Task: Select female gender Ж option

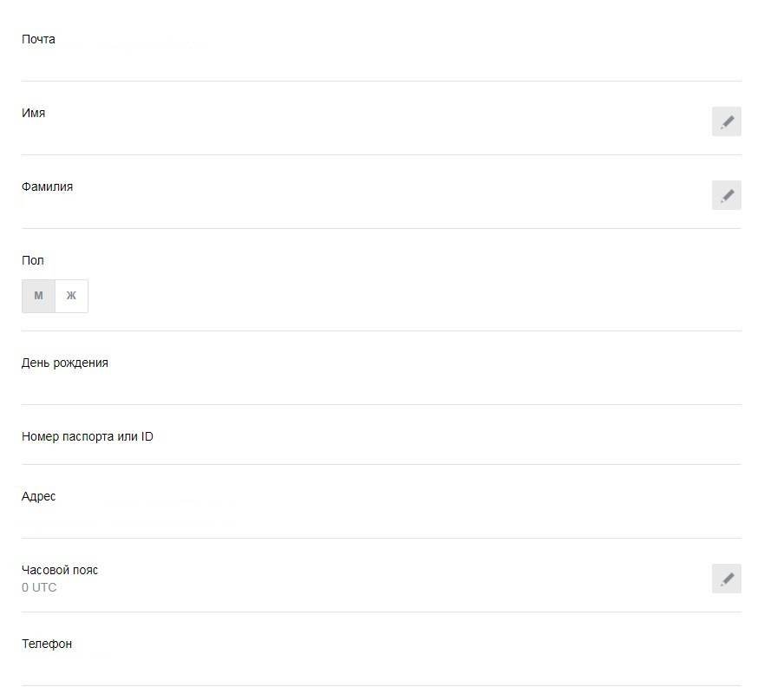Action: pos(71,296)
